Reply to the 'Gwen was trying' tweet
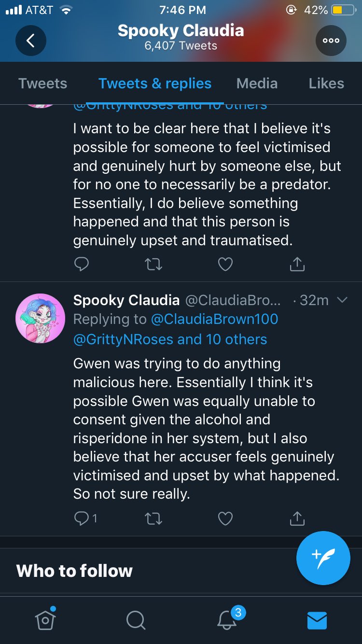Viewport: 362px width, 644px height. (81, 518)
